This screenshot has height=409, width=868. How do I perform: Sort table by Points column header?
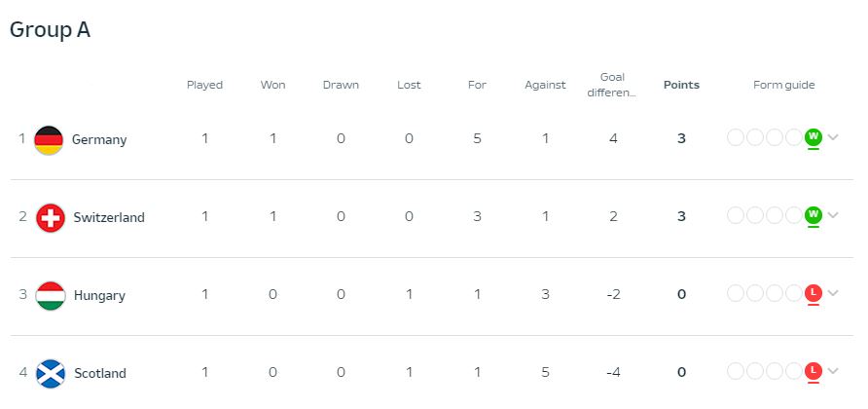click(x=681, y=85)
